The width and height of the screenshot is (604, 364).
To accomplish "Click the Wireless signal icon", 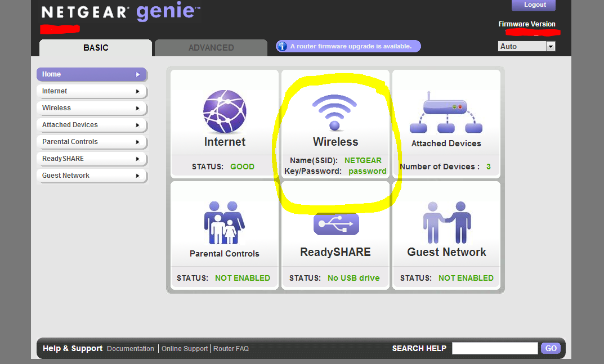I will tap(335, 113).
